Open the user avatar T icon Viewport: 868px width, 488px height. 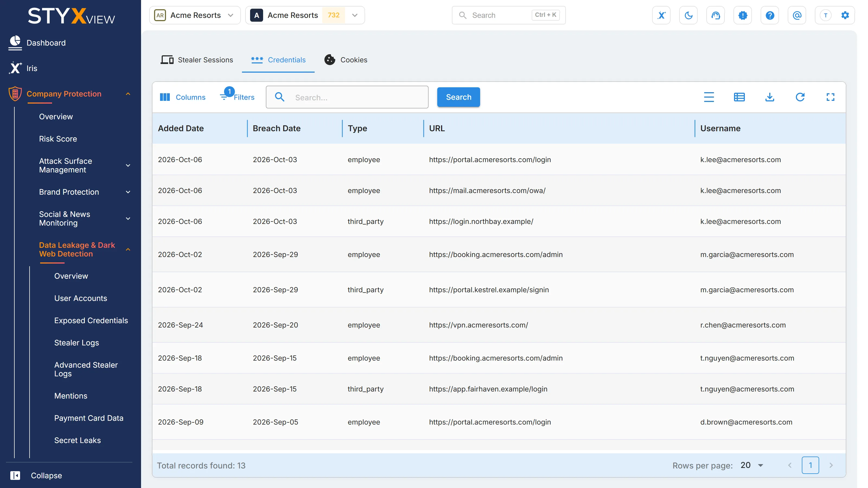tap(825, 15)
